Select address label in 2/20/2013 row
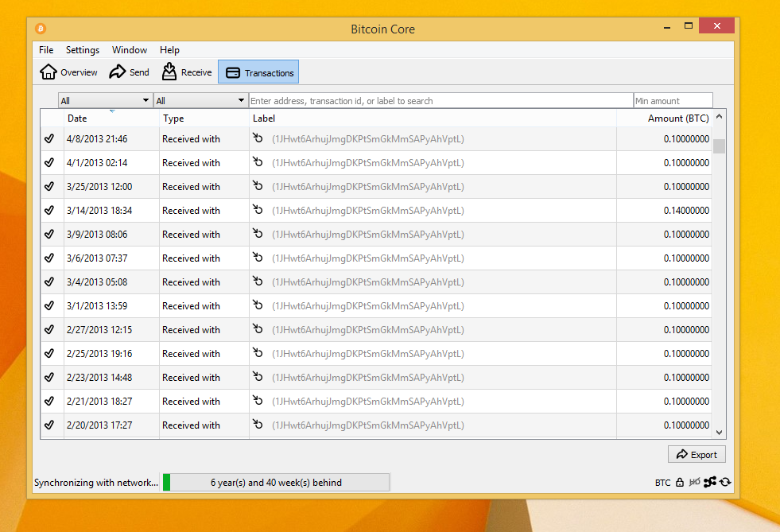The image size is (780, 532). point(367,425)
